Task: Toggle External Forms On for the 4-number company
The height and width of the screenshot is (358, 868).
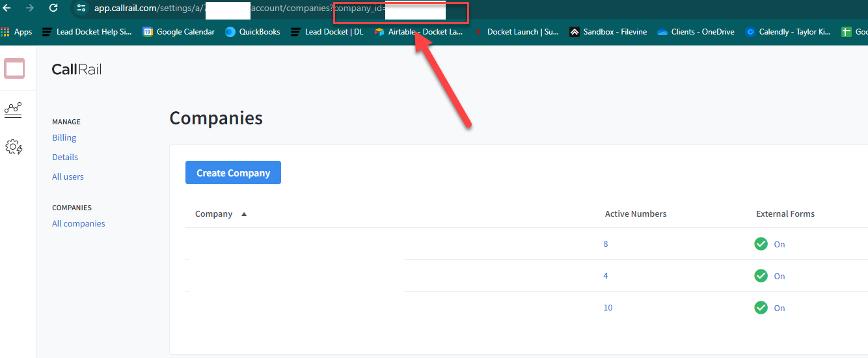Action: (x=770, y=276)
